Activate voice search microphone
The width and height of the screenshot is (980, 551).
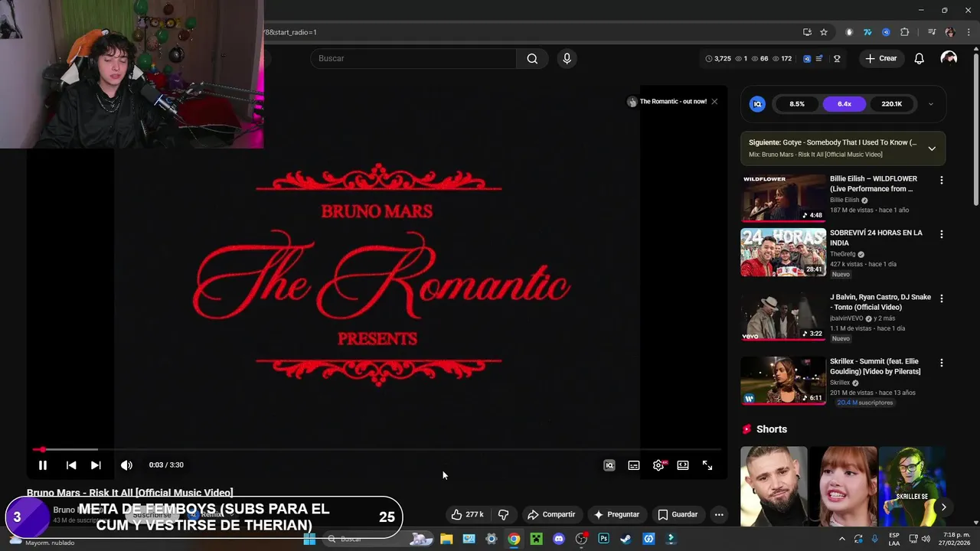point(567,59)
